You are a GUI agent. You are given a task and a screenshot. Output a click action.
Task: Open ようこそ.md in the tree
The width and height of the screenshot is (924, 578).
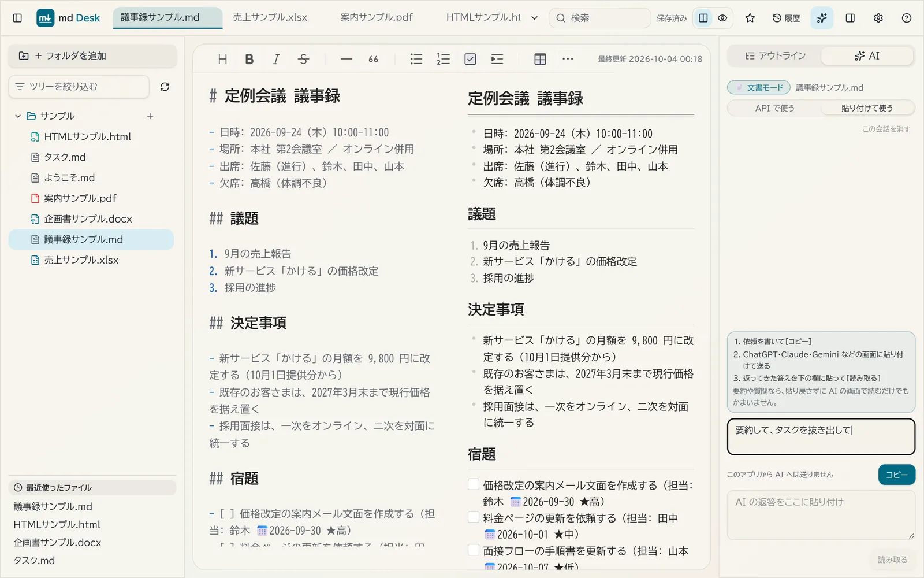pos(91,178)
